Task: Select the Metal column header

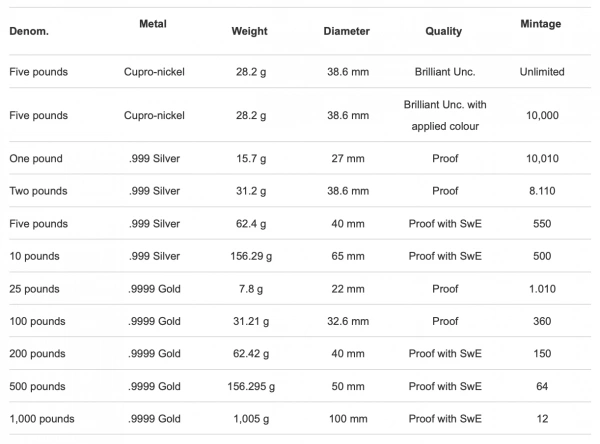Action: [153, 24]
